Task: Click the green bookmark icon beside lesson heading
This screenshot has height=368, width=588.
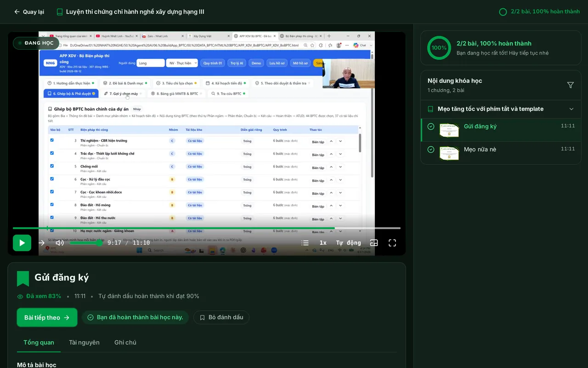Action: point(23,279)
